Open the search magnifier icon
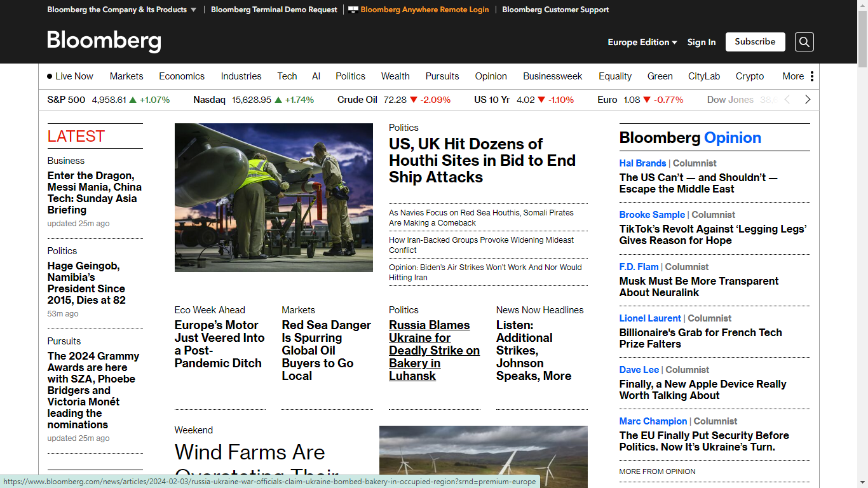The width and height of the screenshot is (868, 488). 804,42
